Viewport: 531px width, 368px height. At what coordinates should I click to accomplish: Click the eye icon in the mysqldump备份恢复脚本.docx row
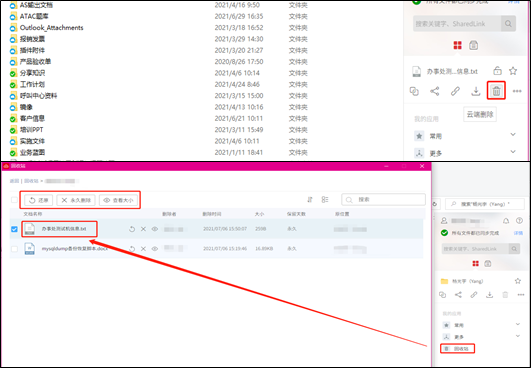154,249
